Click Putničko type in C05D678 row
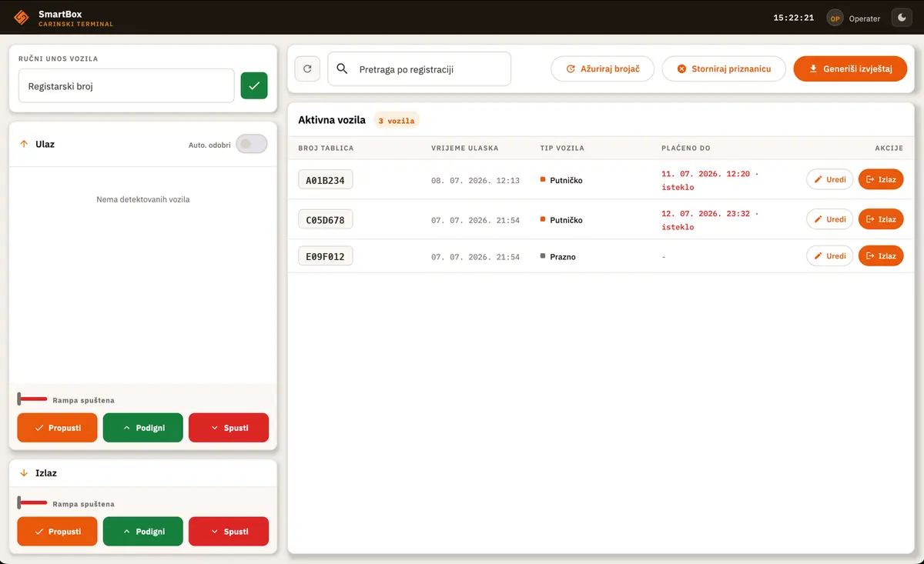Screen dimensions: 924x564 click(x=566, y=220)
